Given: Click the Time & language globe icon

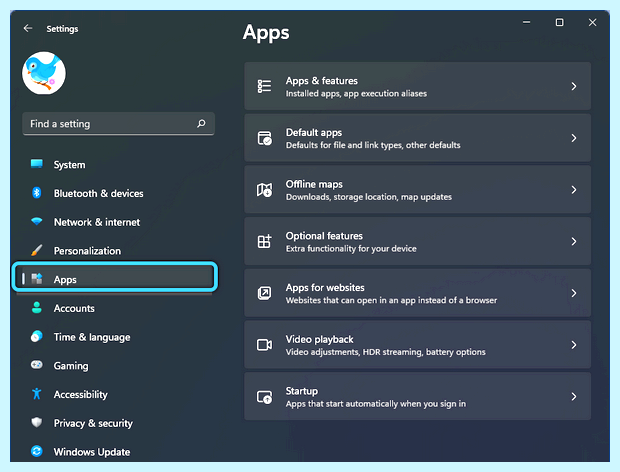Looking at the screenshot, I should 37,336.
